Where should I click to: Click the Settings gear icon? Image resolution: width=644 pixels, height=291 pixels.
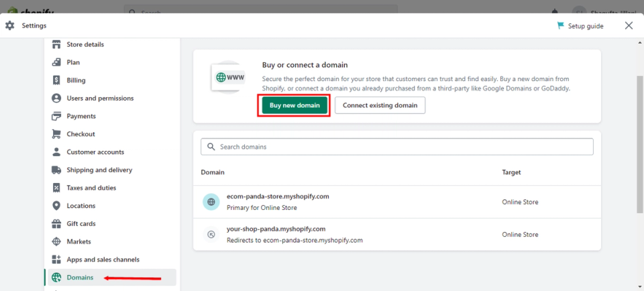[x=10, y=25]
